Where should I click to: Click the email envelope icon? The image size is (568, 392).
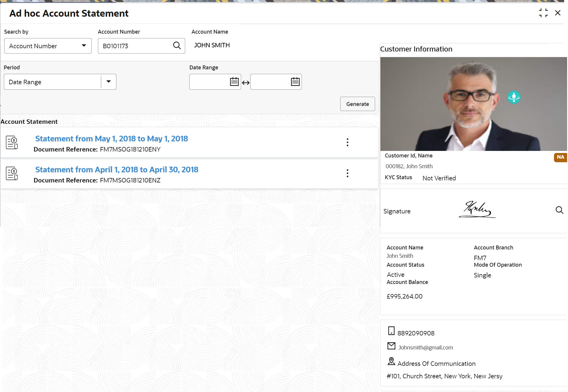[391, 346]
